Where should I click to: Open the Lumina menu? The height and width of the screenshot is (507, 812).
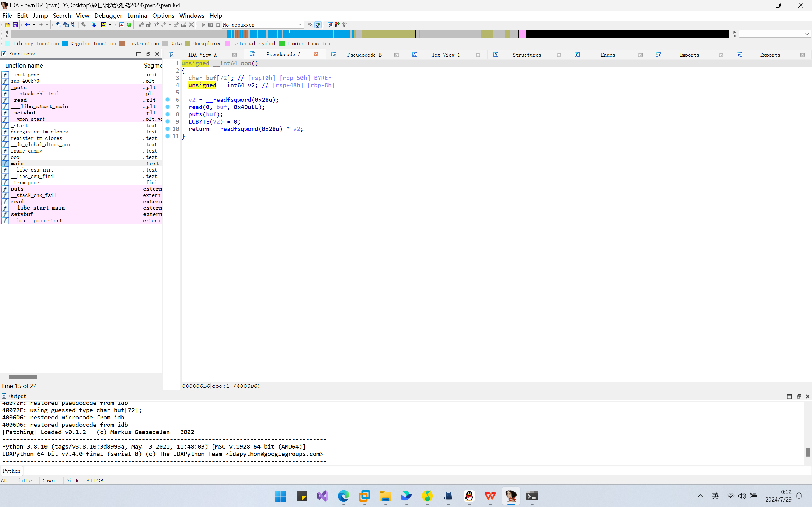pos(137,16)
